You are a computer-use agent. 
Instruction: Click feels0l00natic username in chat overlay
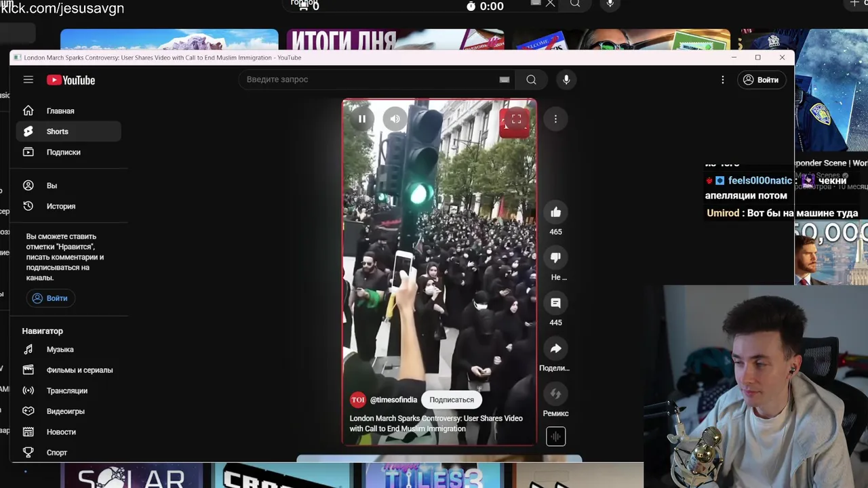pos(759,181)
